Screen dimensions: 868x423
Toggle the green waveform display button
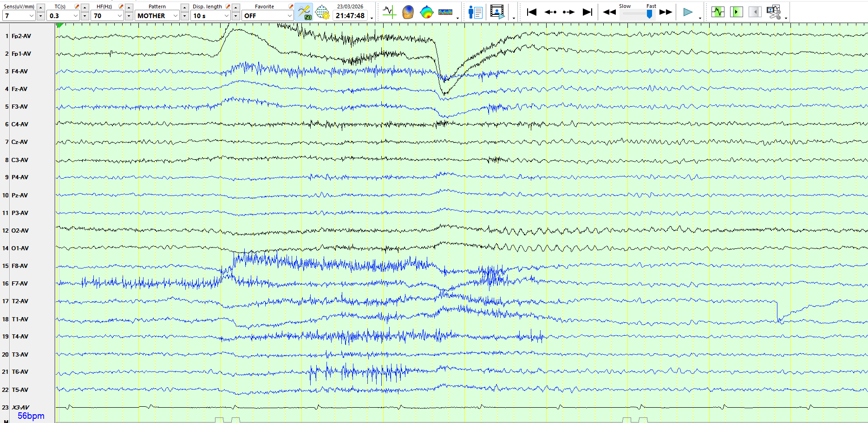(718, 12)
